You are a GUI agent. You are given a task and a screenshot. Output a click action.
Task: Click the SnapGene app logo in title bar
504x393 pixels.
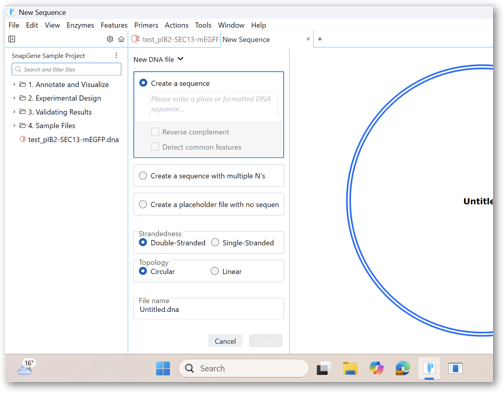12,12
